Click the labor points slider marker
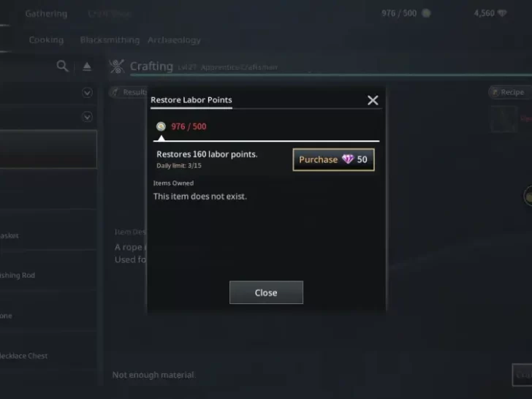 tap(161, 137)
